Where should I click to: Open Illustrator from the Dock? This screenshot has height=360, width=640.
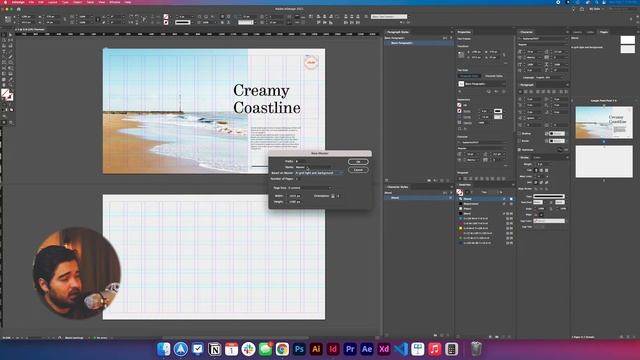(316, 349)
